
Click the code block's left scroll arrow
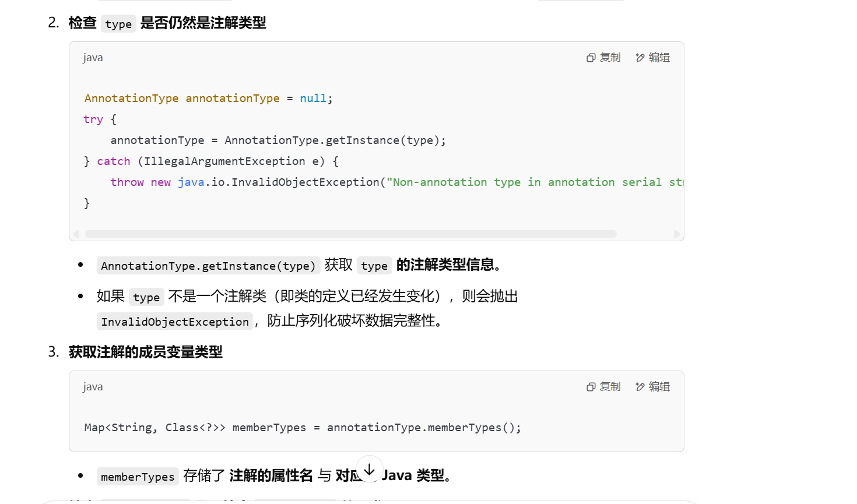[x=76, y=234]
